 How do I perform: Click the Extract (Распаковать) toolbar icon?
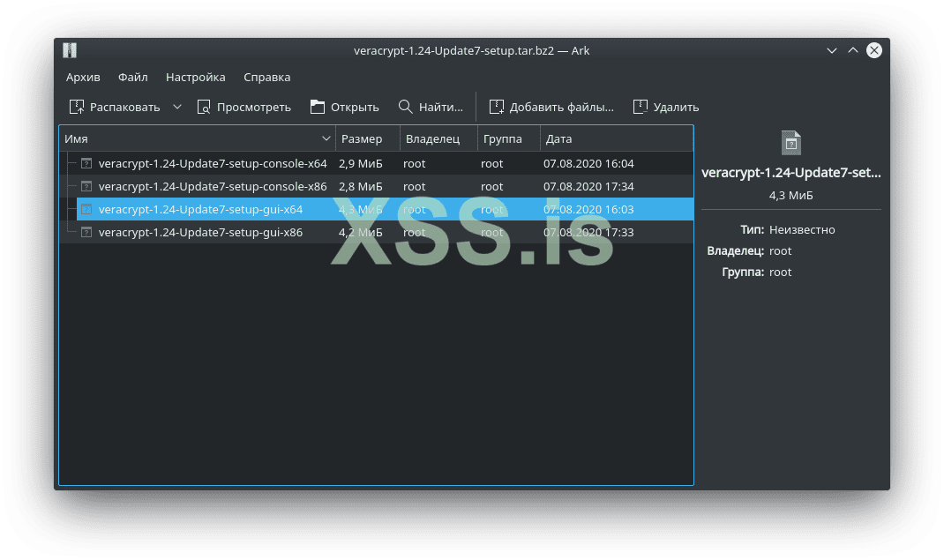77,107
